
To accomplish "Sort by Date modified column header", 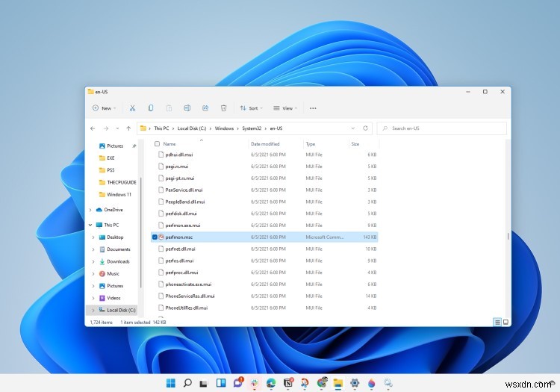I will [265, 144].
